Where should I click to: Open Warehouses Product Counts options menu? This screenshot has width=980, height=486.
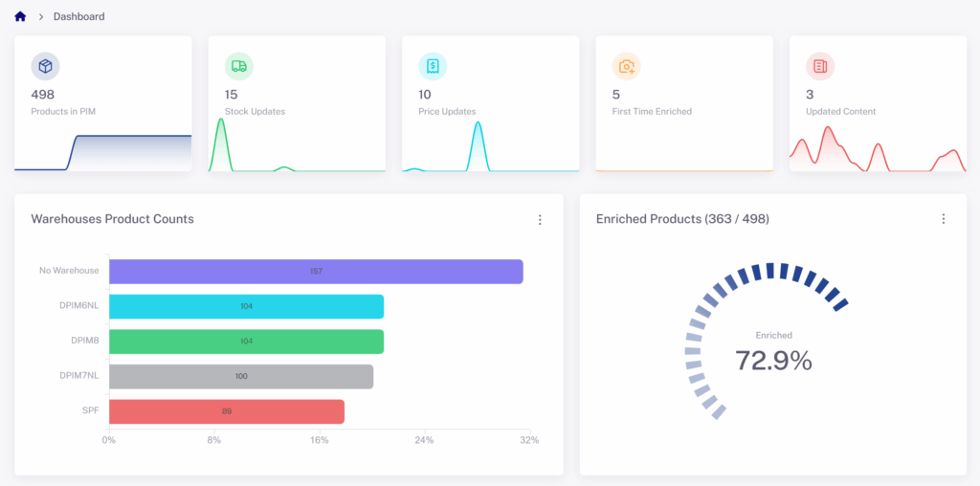click(x=540, y=220)
